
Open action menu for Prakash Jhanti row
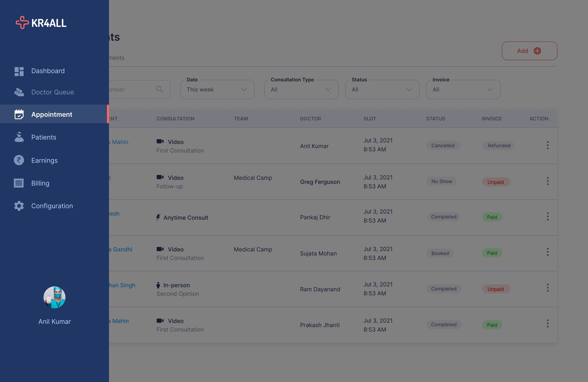pyautogui.click(x=548, y=323)
